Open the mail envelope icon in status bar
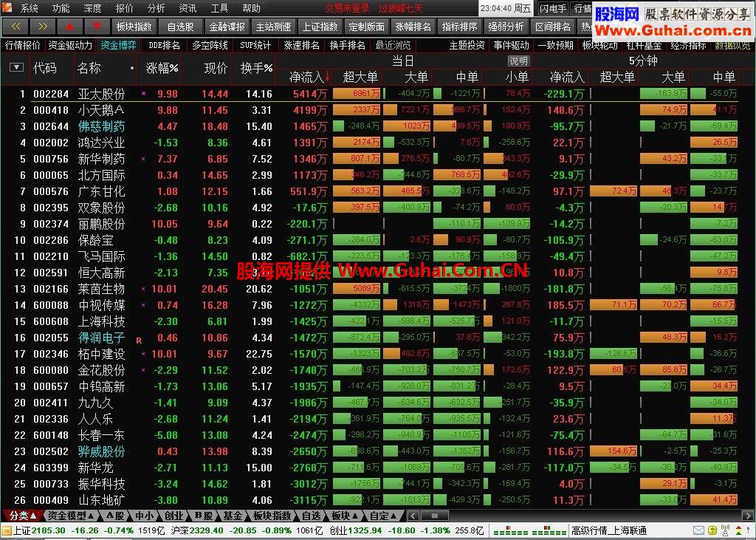Screen dimensions: 756x540 [698, 531]
